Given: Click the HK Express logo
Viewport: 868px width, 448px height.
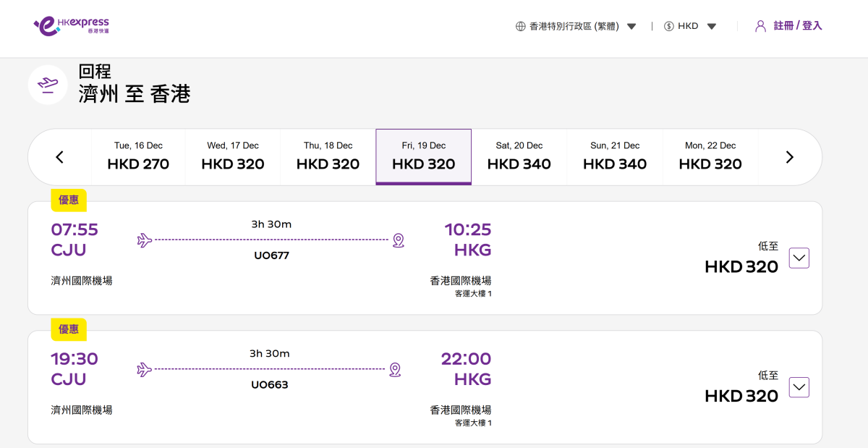Looking at the screenshot, I should (x=71, y=26).
